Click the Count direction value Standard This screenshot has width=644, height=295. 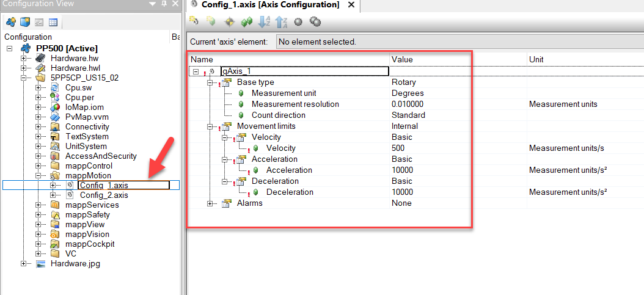(408, 115)
